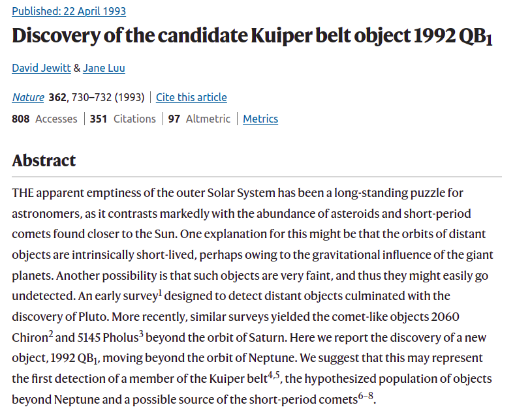The width and height of the screenshot is (515, 420).
Task: Click the Abstract section heading
Action: (44, 160)
